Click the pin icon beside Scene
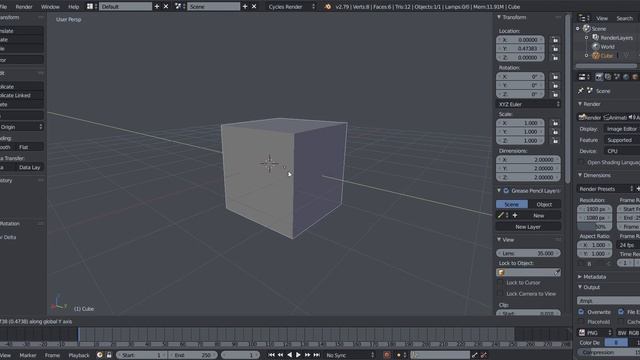Viewport: 640px width, 360px height. 581,91
